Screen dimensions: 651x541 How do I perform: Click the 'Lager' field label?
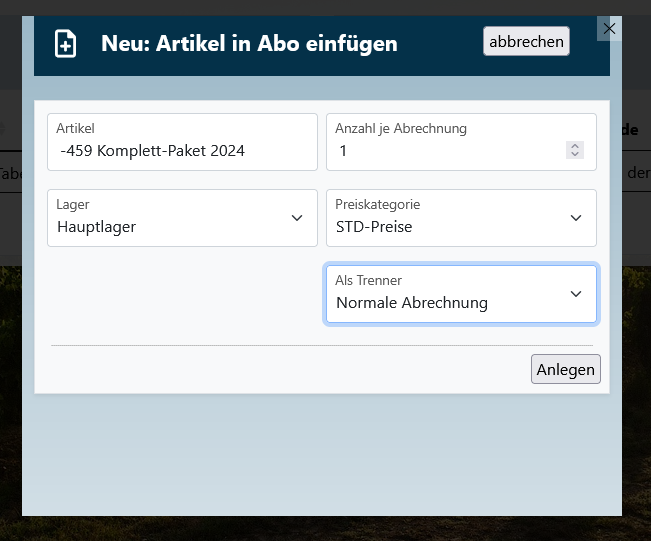pos(73,204)
